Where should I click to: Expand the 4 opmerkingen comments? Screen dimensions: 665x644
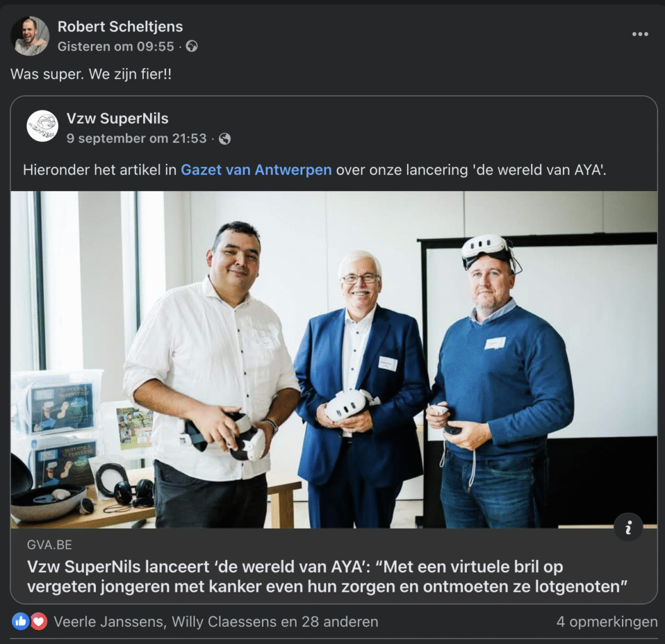tap(607, 622)
